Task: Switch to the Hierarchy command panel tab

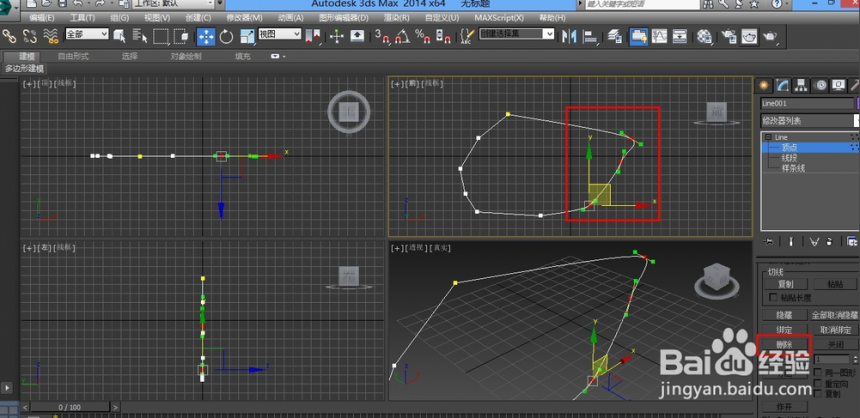Action: point(801,85)
